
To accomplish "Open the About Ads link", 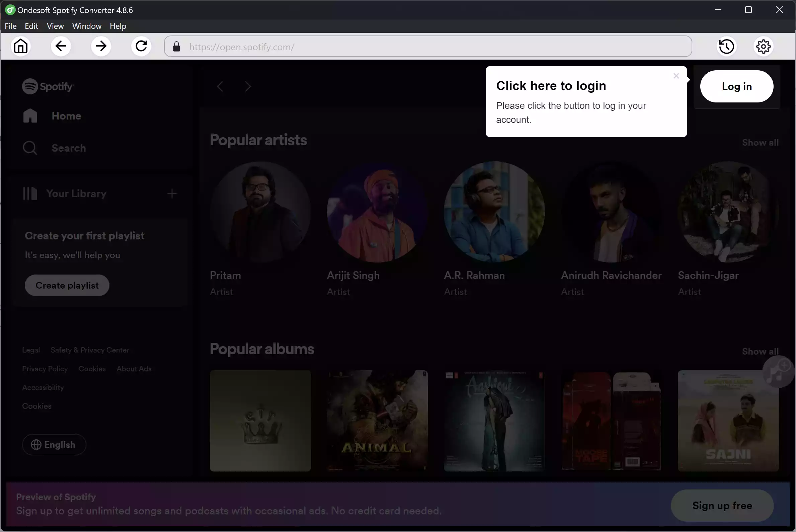I will pos(134,369).
